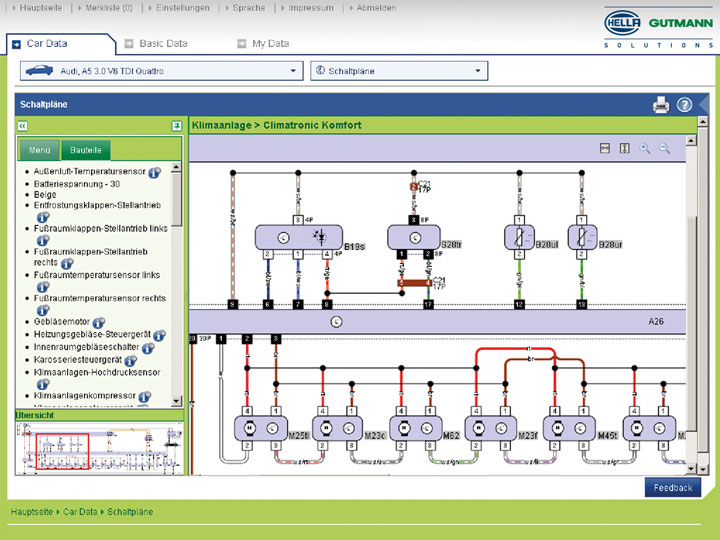
Task: Switch to the Basic Data tab
Action: coord(162,44)
